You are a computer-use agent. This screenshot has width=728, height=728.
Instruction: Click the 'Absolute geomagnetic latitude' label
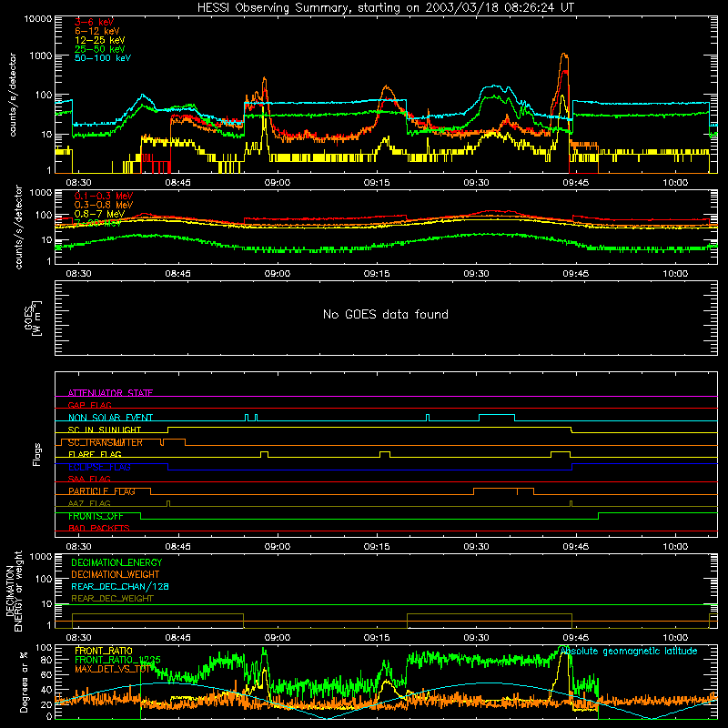coord(629,651)
